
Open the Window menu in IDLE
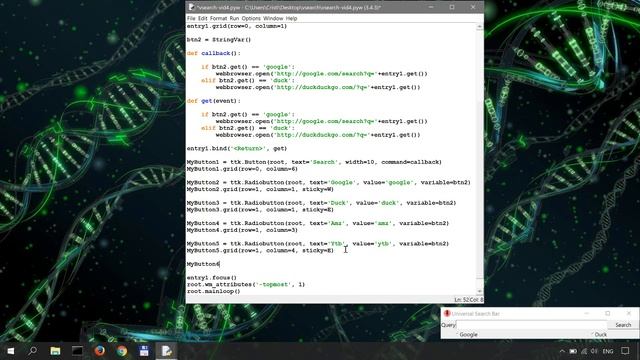(x=273, y=18)
